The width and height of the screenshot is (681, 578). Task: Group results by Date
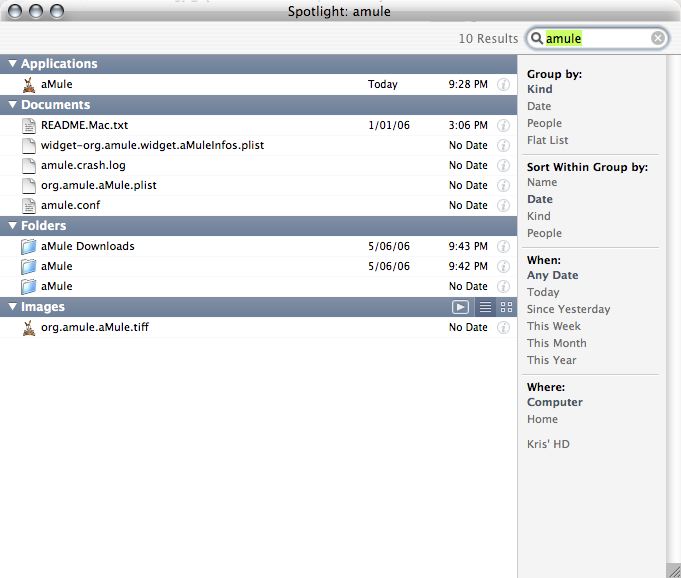539,106
